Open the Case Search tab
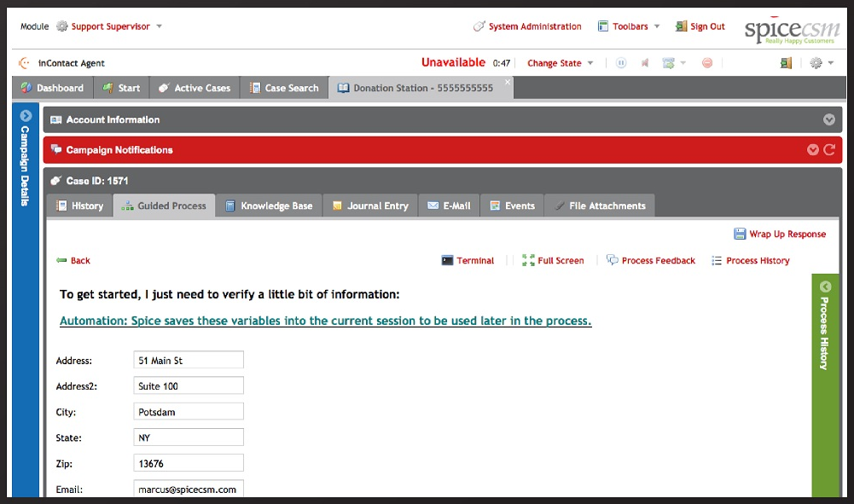 tap(284, 87)
